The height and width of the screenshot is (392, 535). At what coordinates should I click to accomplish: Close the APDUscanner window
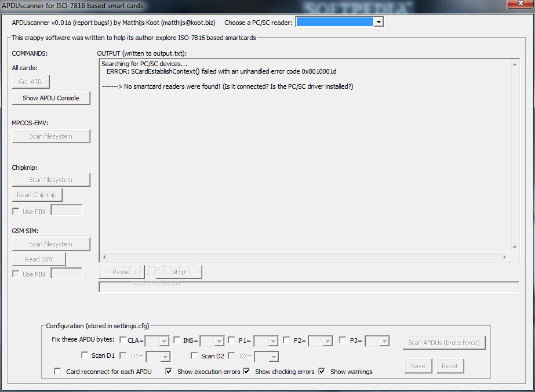coord(521,3)
